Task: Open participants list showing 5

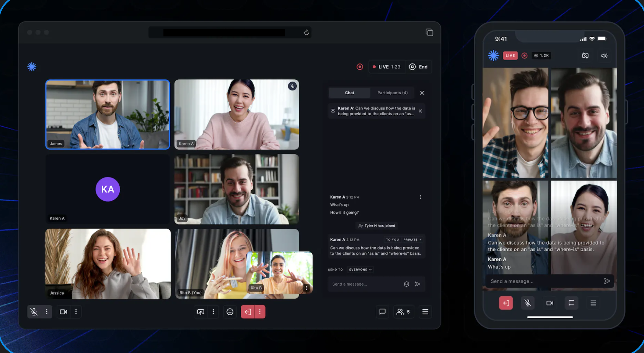Action: click(x=403, y=312)
